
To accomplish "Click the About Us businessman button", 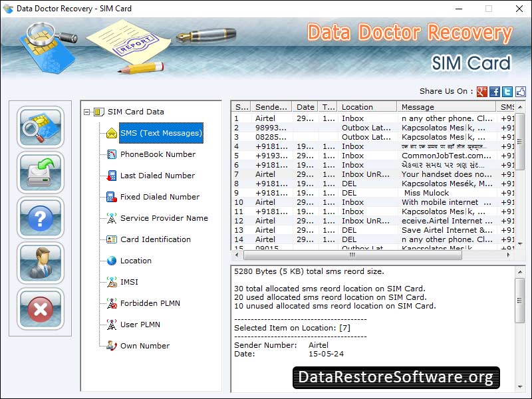I will click(x=41, y=263).
